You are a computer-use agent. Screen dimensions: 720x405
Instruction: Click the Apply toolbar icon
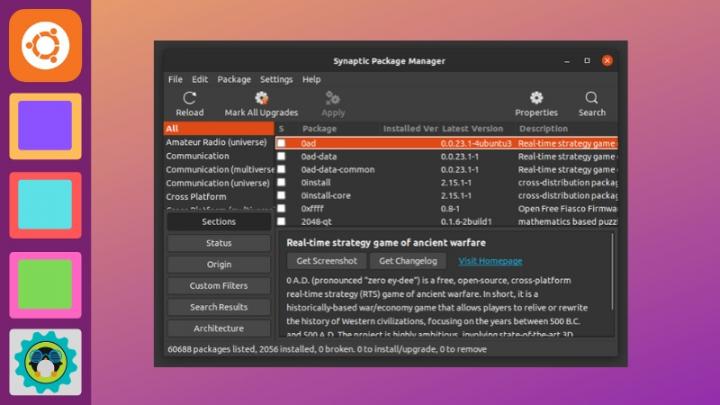[x=333, y=98]
